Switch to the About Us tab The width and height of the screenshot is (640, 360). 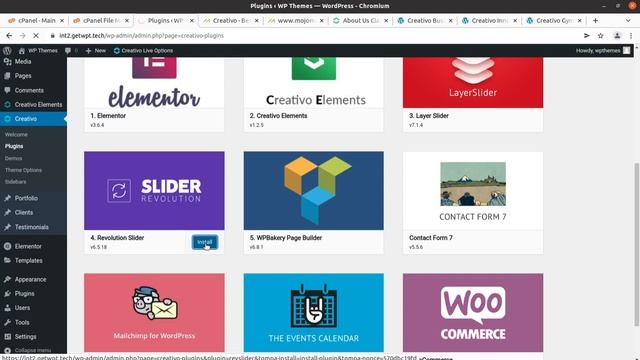(359, 20)
